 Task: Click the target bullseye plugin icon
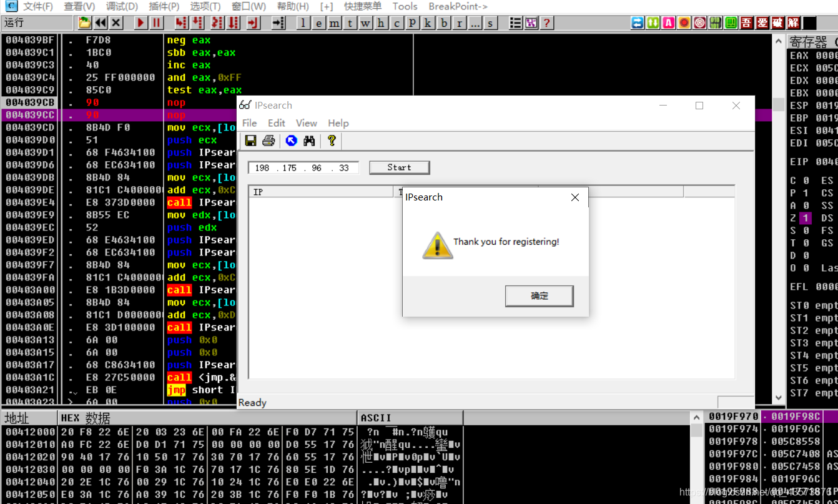(700, 23)
